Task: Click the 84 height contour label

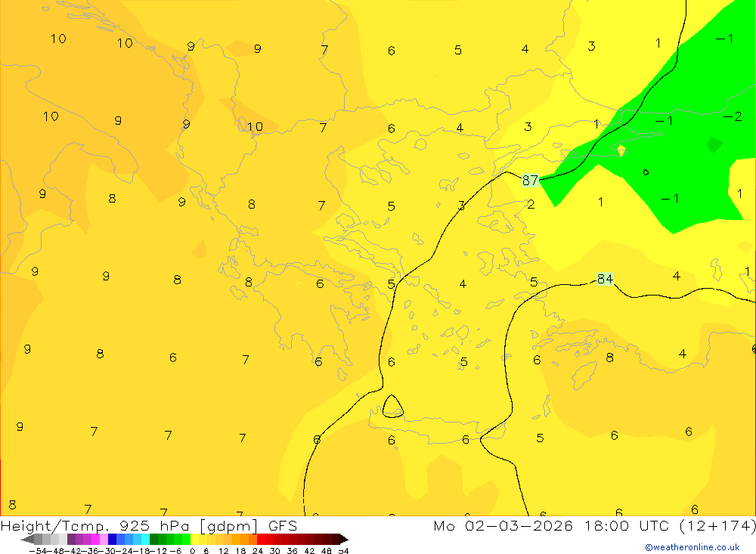Action: pos(605,279)
